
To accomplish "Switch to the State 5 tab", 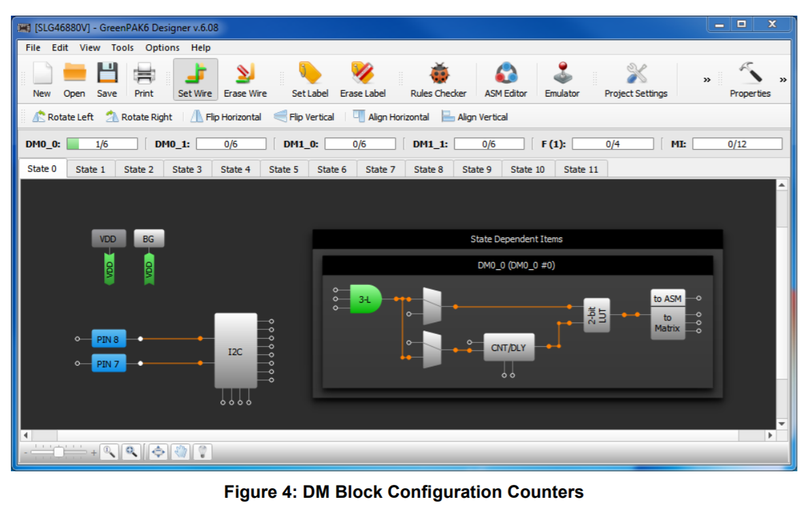I will pos(283,169).
